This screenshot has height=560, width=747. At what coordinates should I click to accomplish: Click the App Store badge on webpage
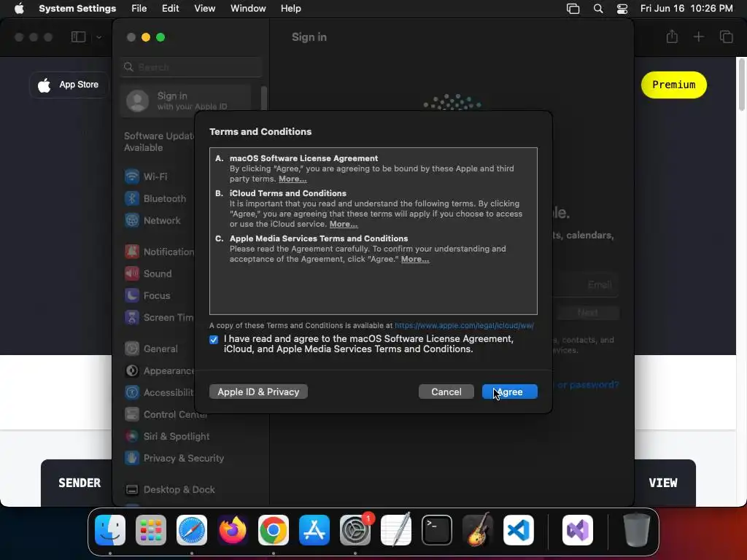click(x=69, y=85)
